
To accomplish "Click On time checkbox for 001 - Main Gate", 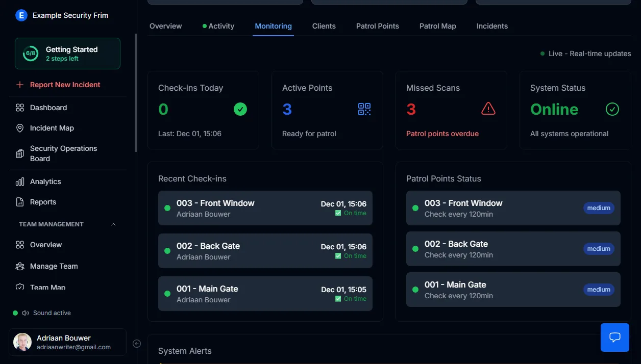I will click(x=338, y=299).
